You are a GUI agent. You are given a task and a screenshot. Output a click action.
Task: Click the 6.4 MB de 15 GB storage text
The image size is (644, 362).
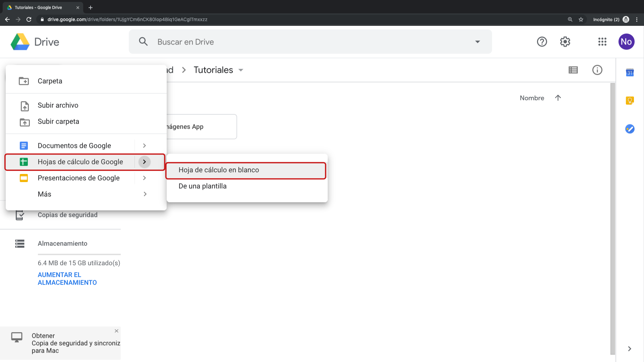point(79,263)
